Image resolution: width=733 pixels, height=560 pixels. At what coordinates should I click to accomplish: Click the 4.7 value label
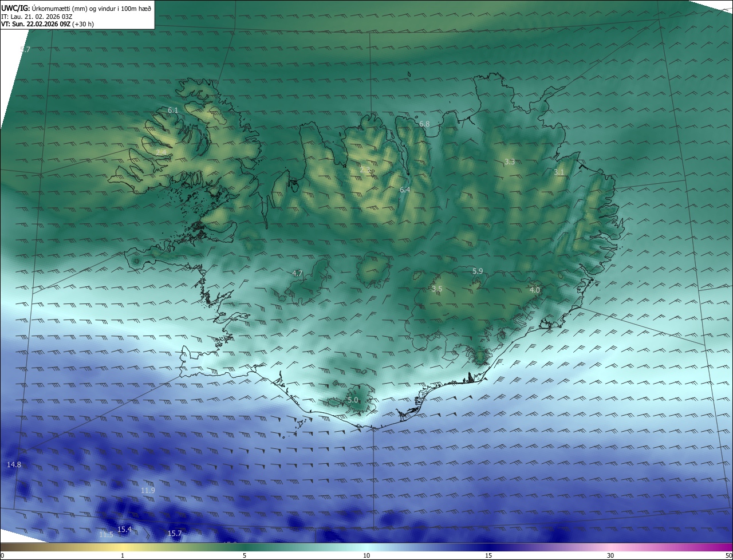(297, 273)
